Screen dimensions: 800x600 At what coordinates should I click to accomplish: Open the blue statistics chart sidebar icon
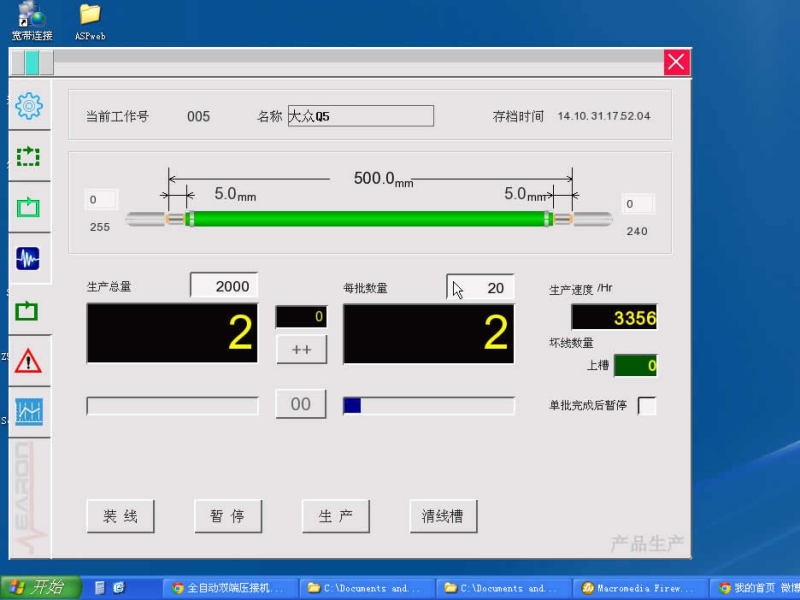point(28,411)
